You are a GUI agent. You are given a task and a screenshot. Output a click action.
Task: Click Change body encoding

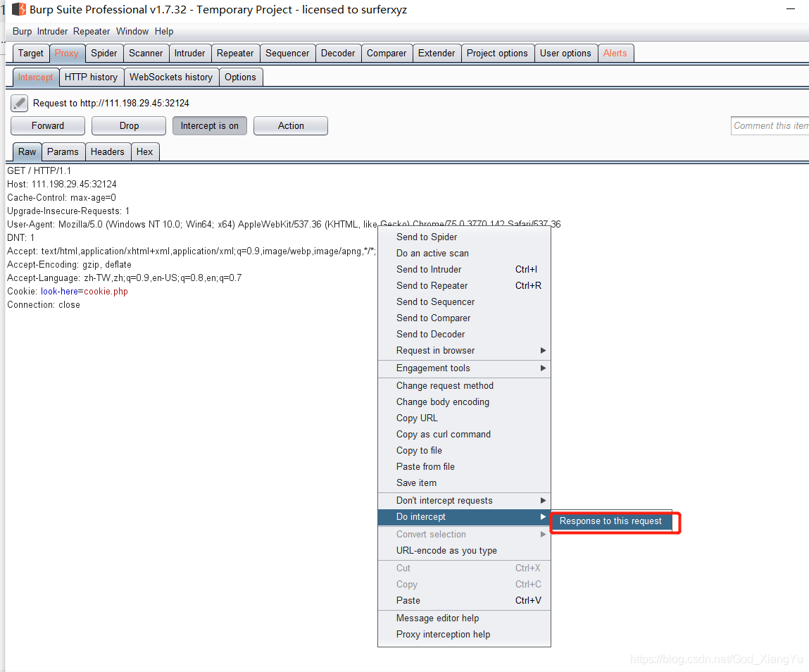(x=465, y=402)
